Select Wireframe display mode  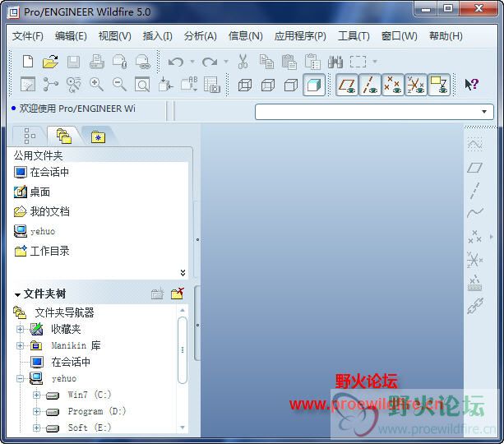245,86
